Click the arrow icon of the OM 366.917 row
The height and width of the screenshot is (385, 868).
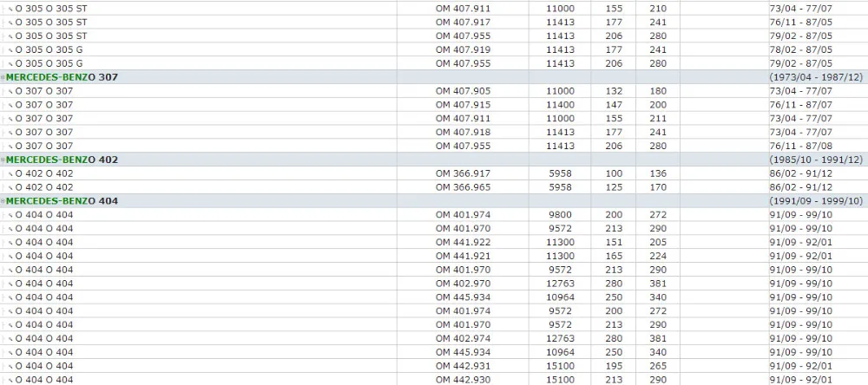pos(10,173)
